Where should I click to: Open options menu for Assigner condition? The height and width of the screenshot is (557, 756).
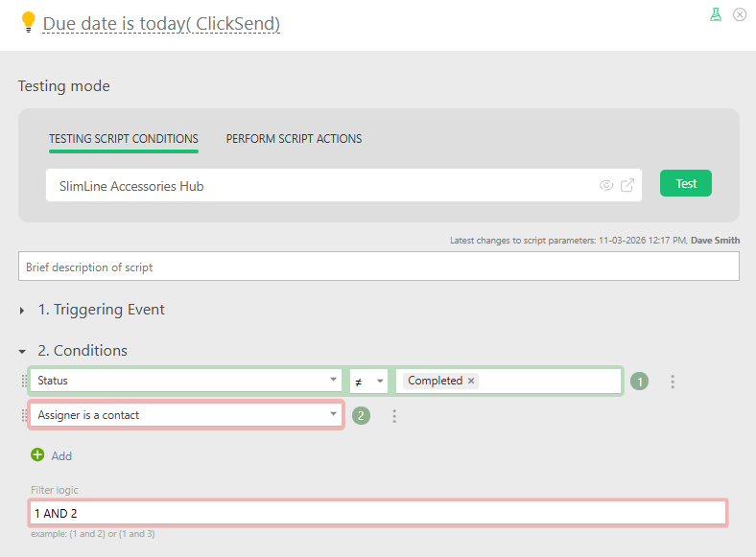[x=394, y=416]
